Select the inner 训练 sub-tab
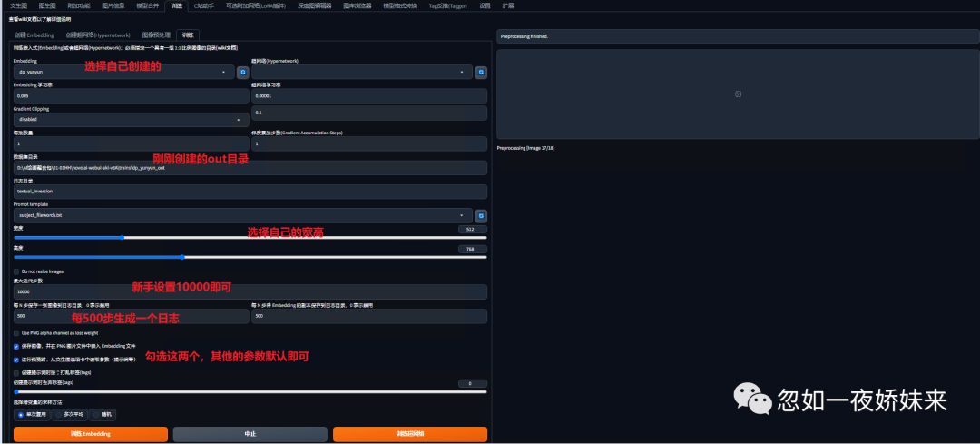Image resolution: width=980 pixels, height=444 pixels. pyautogui.click(x=188, y=35)
